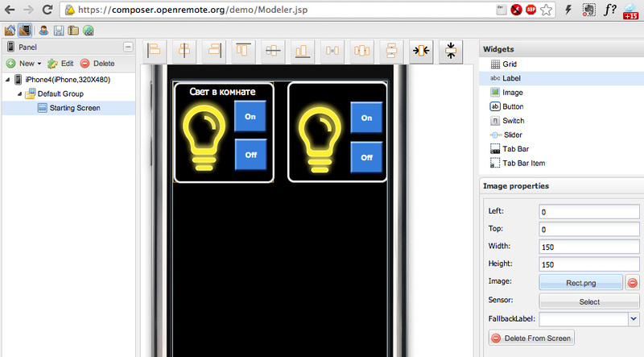Select Starting Screen tree item
Screen dimensions: 644x357
click(x=75, y=108)
